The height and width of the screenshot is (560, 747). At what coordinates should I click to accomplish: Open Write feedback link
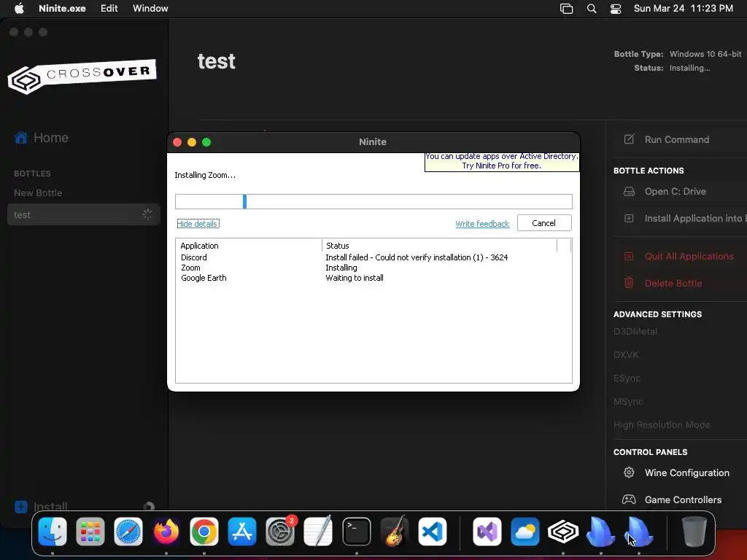[x=482, y=224]
